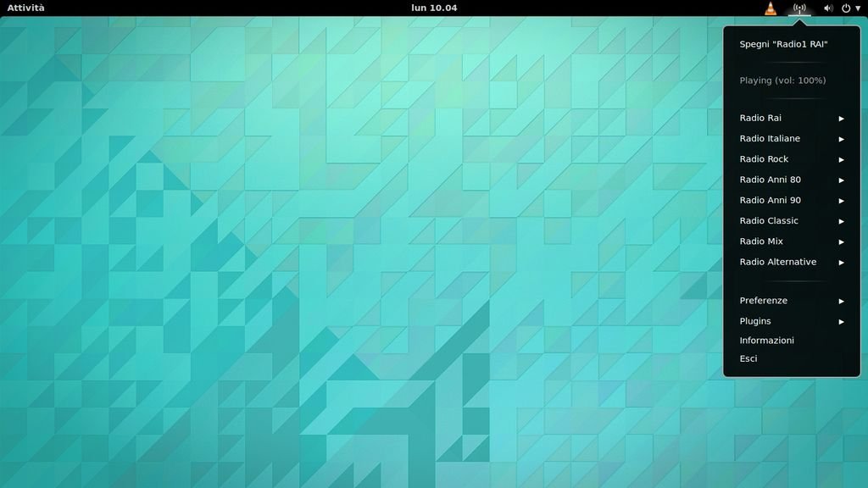Expand arrow next to Radio Rai
Screen dimensions: 868x488
[x=841, y=119]
